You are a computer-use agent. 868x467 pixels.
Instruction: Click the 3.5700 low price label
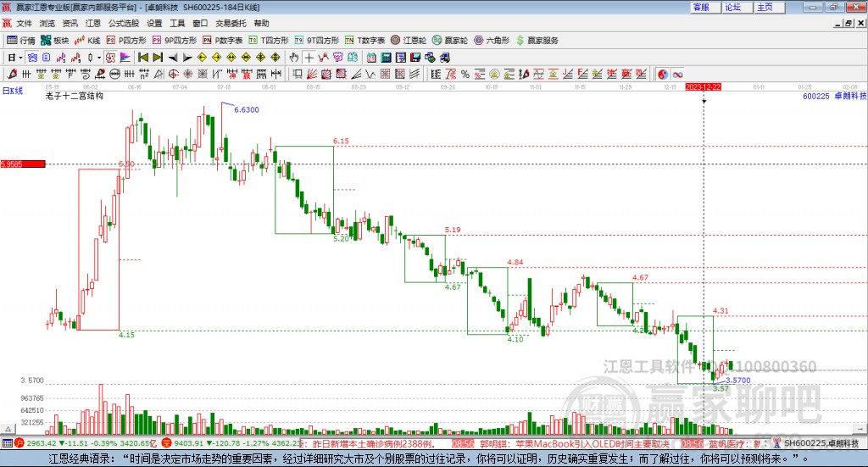click(738, 381)
